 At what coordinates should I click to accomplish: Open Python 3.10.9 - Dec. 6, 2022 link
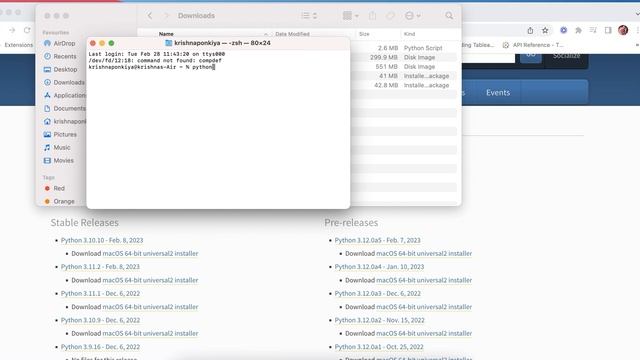click(x=100, y=320)
